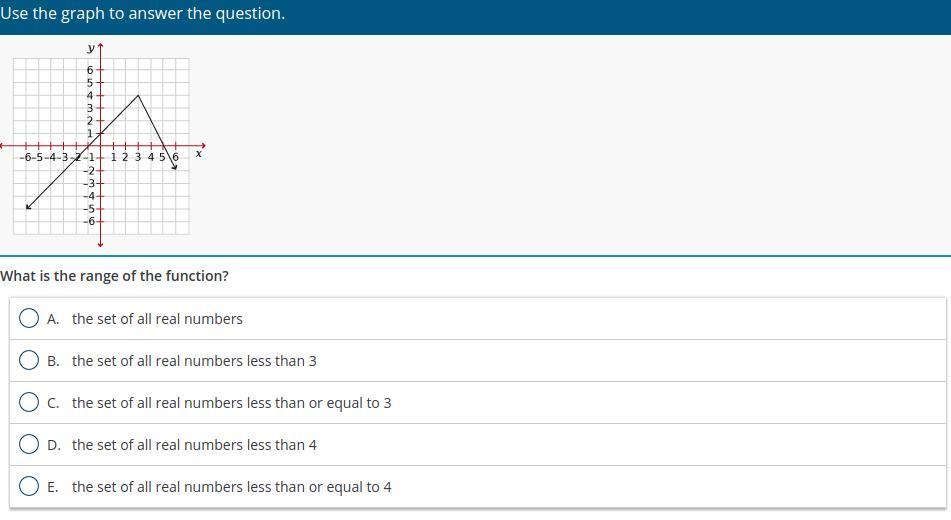Select radio button for option A
The image size is (951, 520).
(29, 318)
